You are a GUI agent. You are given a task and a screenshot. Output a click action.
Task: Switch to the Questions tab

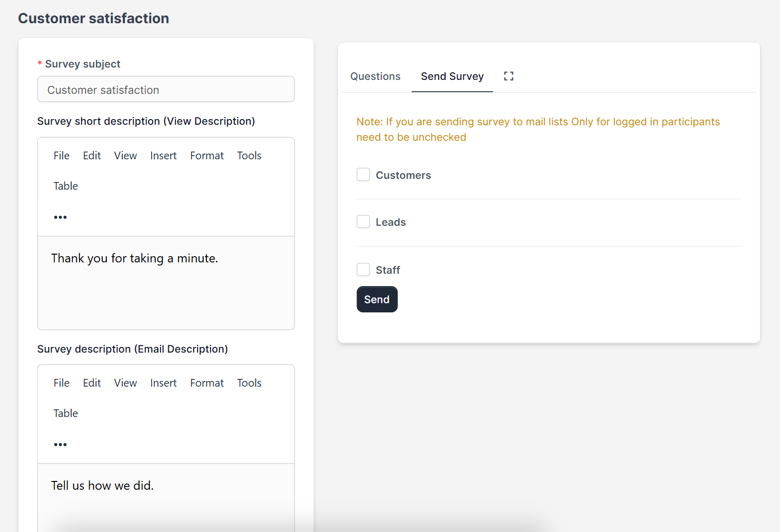coord(376,76)
